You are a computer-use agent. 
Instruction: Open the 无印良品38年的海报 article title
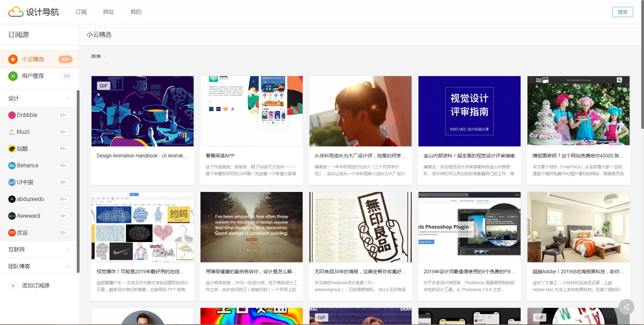(360, 272)
